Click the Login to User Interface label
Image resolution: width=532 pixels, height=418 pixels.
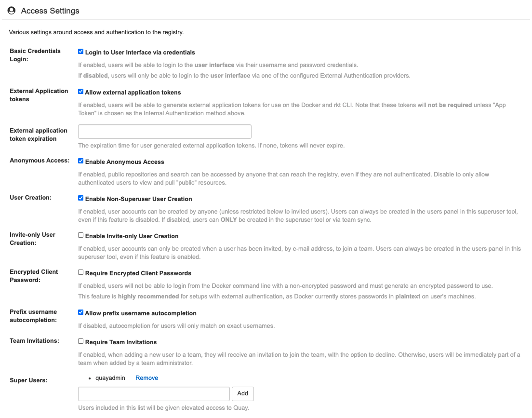tap(140, 53)
